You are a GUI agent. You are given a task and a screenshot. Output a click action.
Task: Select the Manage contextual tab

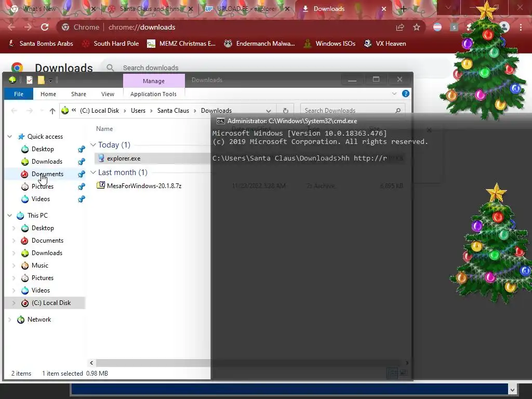[x=154, y=81]
